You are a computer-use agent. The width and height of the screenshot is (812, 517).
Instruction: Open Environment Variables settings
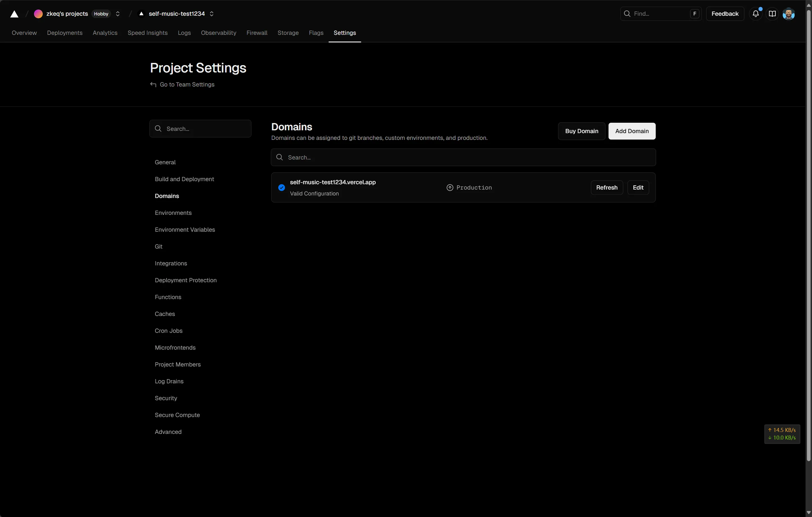click(185, 229)
